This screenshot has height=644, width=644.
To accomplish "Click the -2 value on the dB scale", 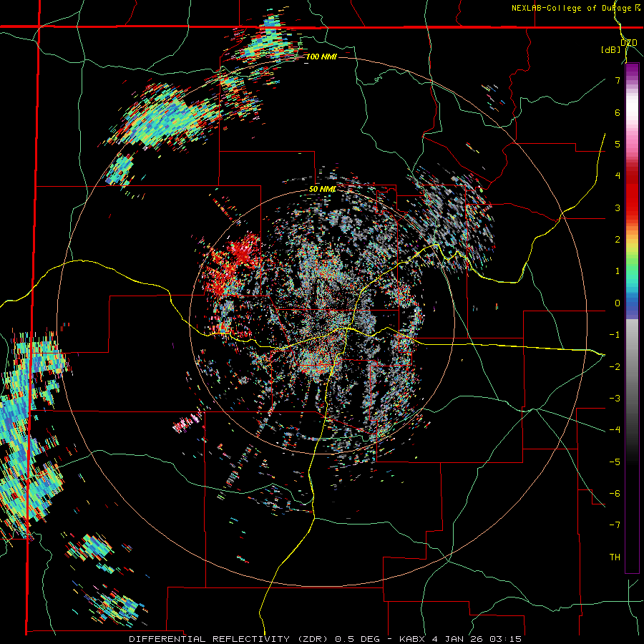I will 615,367.
